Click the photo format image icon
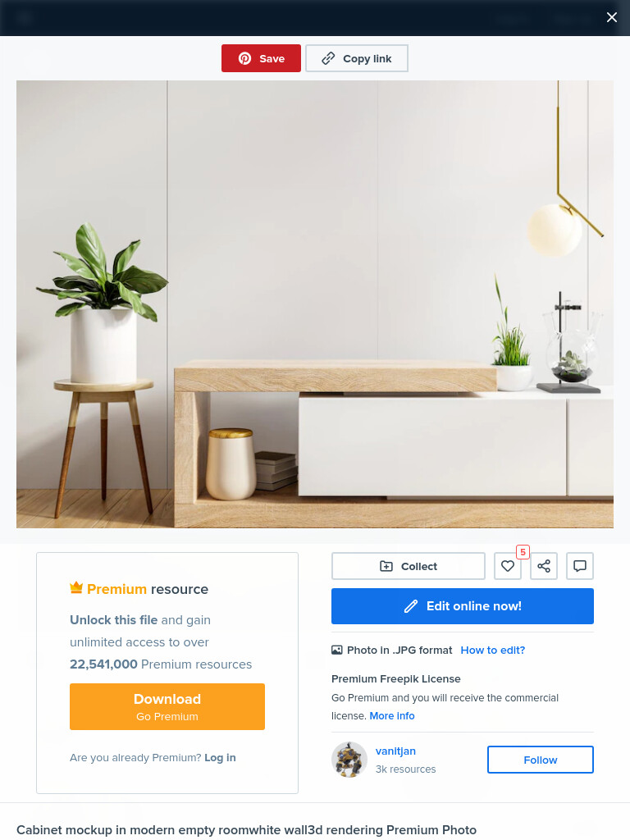The width and height of the screenshot is (630, 840). click(336, 650)
